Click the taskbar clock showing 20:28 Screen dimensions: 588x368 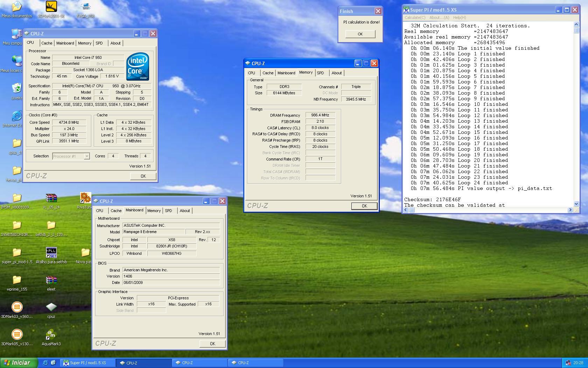[578, 363]
